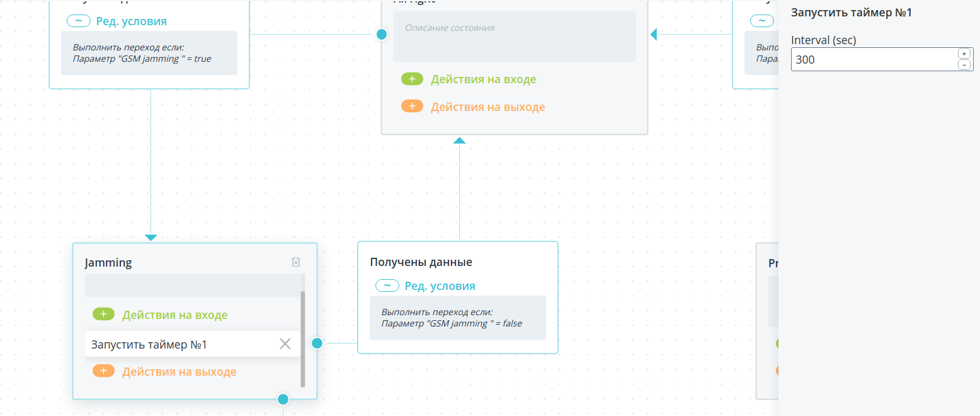Screen dimensions: 980x416
Task: Click the 'Запустить таймер №1' side panel heading
Action: pyautogui.click(x=852, y=13)
